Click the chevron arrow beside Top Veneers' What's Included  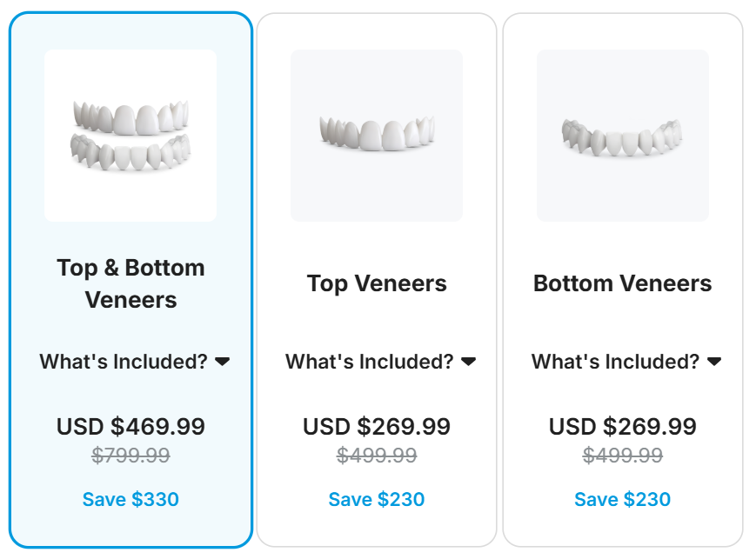point(468,362)
